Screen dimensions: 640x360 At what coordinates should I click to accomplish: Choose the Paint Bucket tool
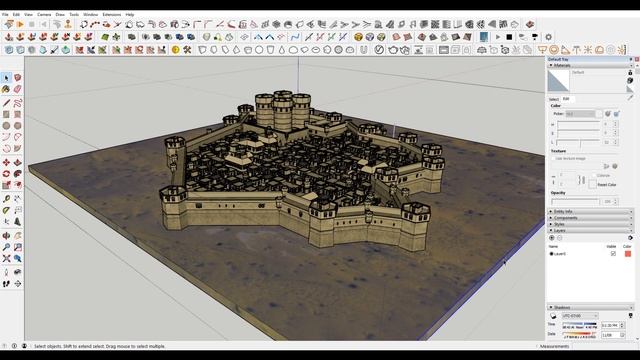click(x=6, y=89)
